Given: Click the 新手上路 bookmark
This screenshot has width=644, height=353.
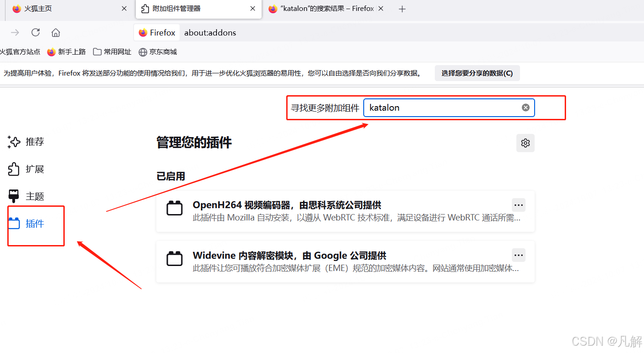Looking at the screenshot, I should click(x=67, y=52).
